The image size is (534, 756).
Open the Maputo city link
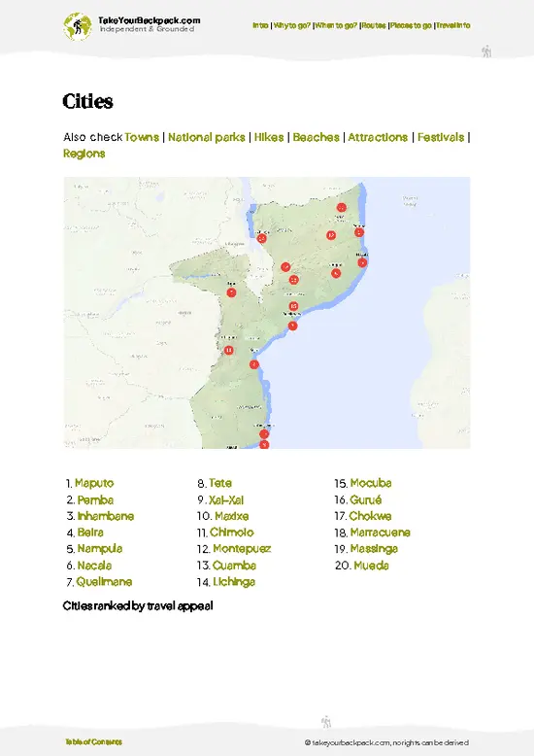click(94, 483)
